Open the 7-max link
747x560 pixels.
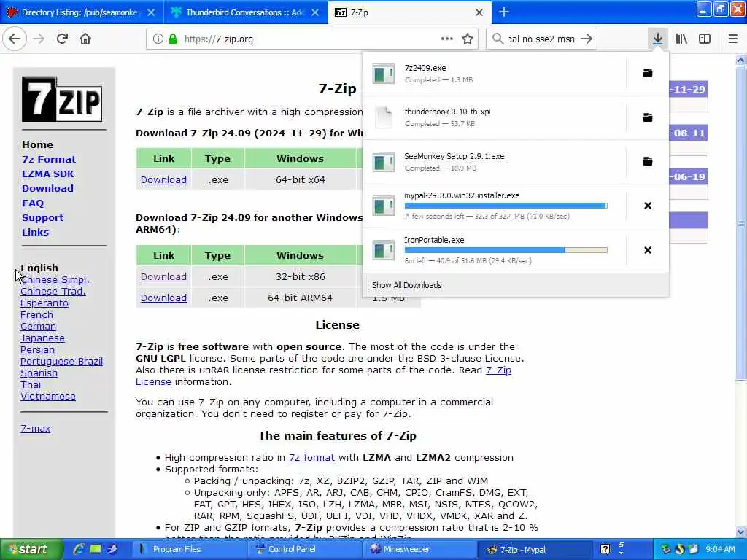[x=35, y=429]
